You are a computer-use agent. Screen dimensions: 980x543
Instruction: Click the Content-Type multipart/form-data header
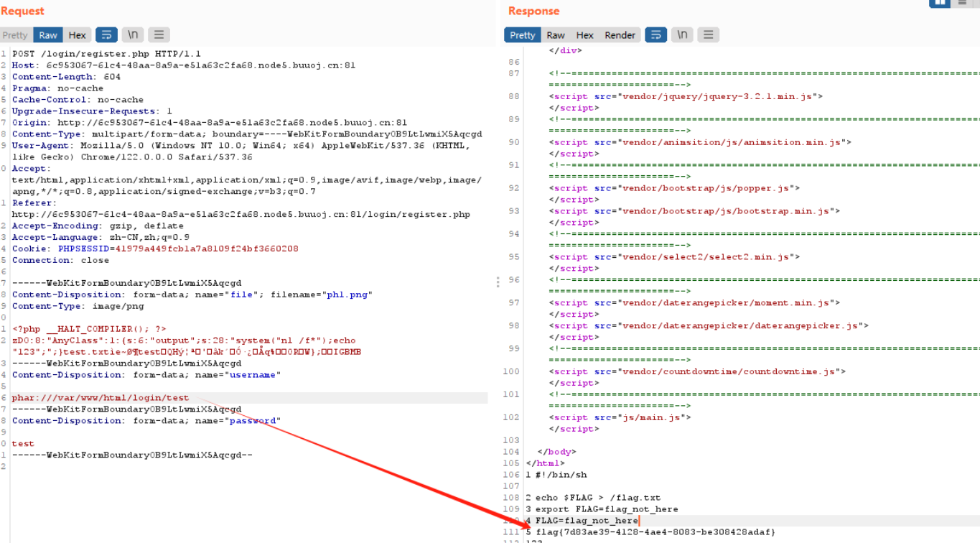(247, 134)
